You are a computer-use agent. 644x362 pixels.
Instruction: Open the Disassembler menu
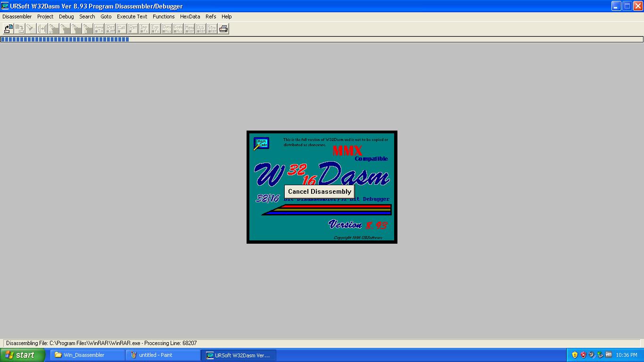pos(17,16)
